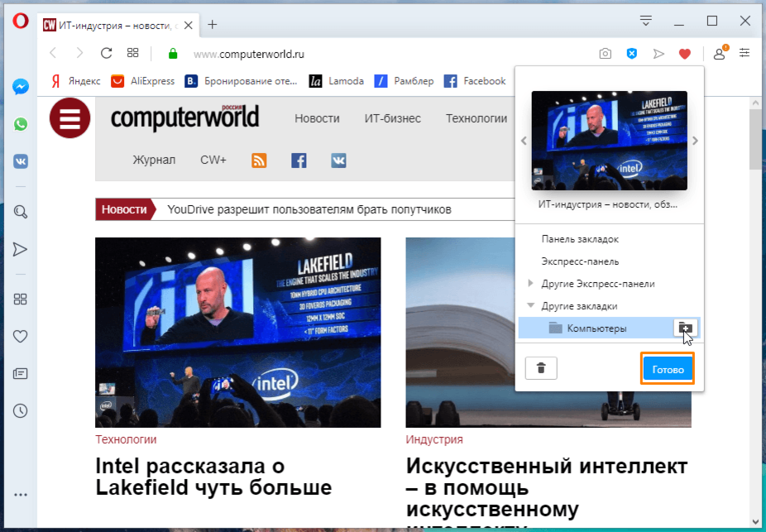The width and height of the screenshot is (766, 532).
Task: Open the site red hamburger menu
Action: [69, 117]
